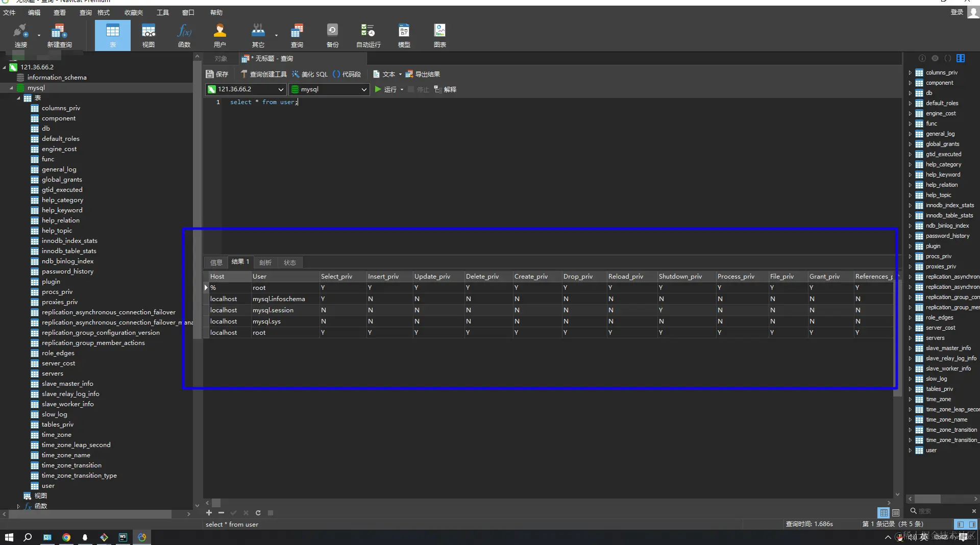Open the 查询创建工具 query builder
The height and width of the screenshot is (545, 980).
point(264,75)
